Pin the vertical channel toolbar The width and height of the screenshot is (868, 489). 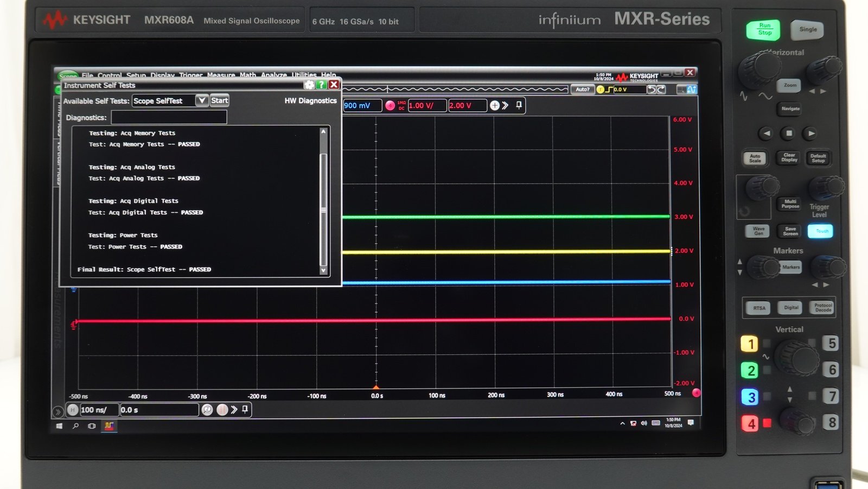pyautogui.click(x=519, y=105)
